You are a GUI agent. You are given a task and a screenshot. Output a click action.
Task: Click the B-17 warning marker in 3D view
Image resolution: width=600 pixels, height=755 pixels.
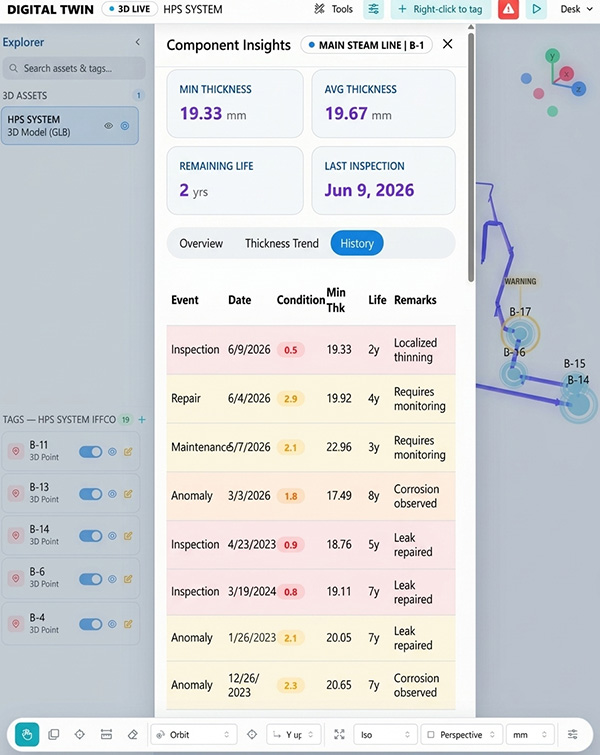[521, 333]
